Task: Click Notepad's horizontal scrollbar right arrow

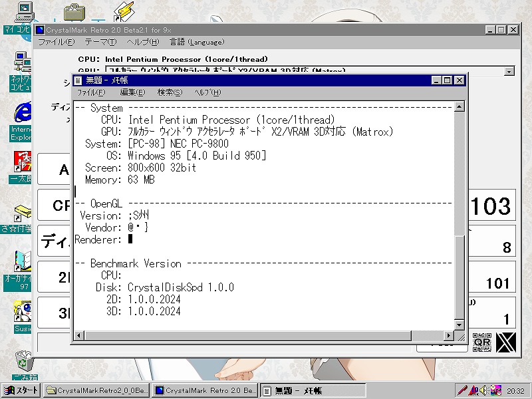Action: [449, 336]
